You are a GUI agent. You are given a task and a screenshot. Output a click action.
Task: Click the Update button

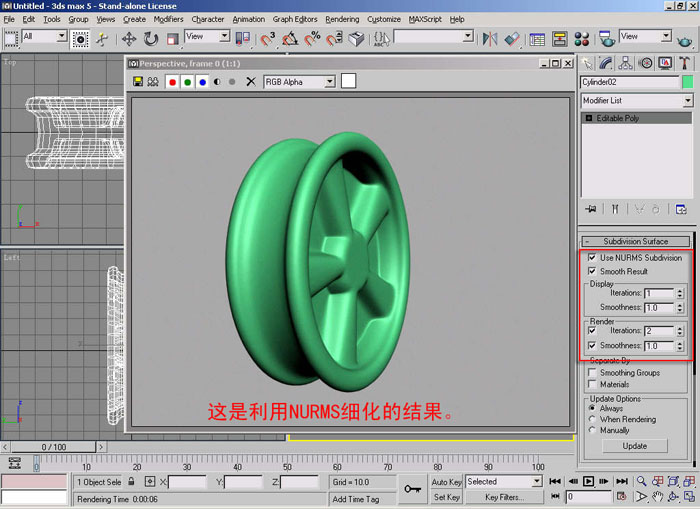pyautogui.click(x=634, y=446)
